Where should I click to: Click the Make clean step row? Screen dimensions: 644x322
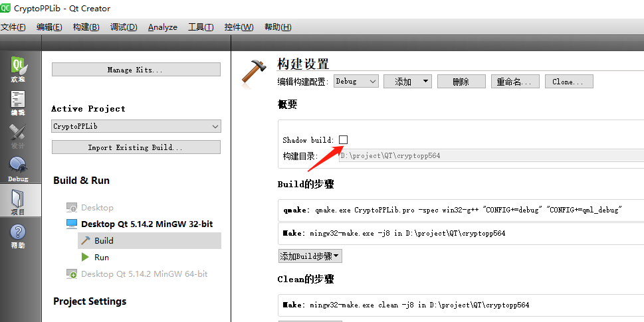(461, 305)
